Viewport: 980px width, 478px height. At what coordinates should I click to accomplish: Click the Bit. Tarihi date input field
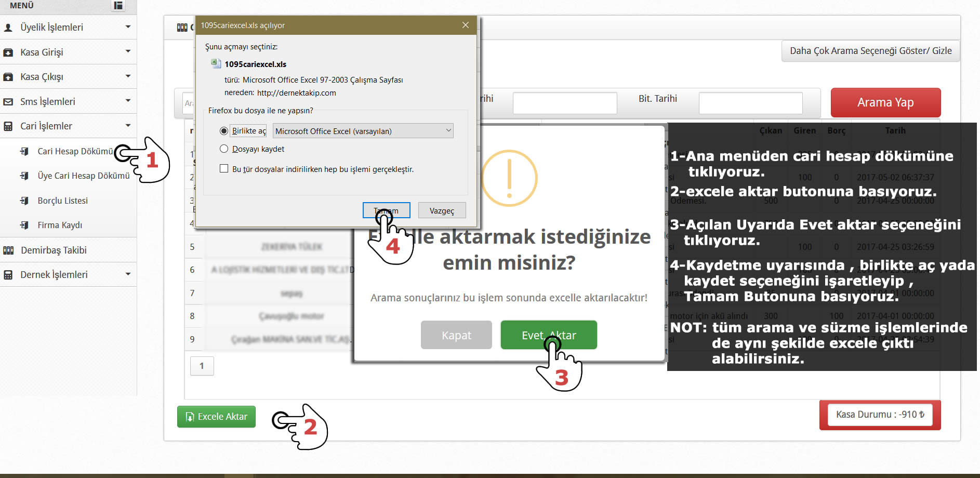click(750, 103)
